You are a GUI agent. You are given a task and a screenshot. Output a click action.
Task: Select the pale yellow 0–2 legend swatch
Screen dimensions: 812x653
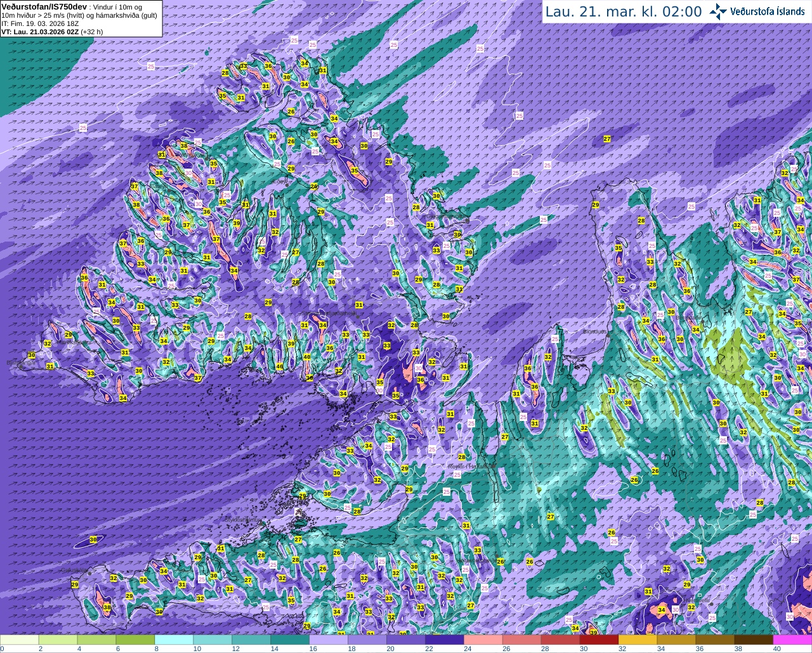click(x=20, y=640)
